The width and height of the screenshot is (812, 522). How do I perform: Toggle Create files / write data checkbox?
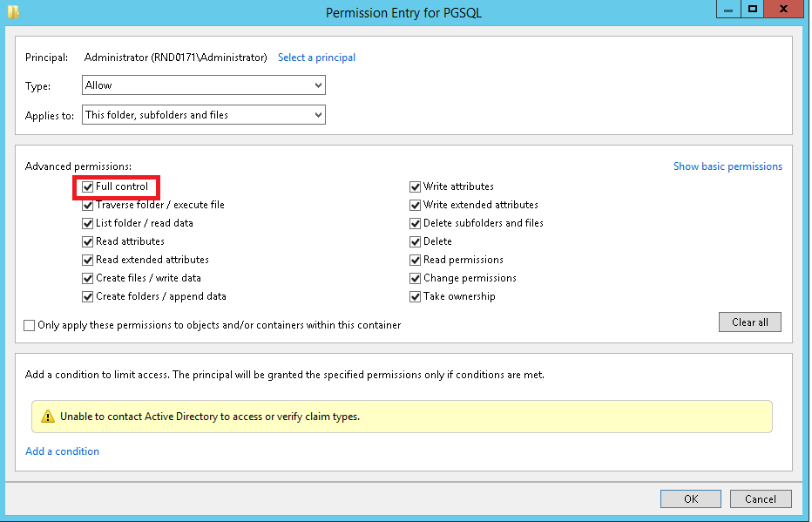pos(88,278)
